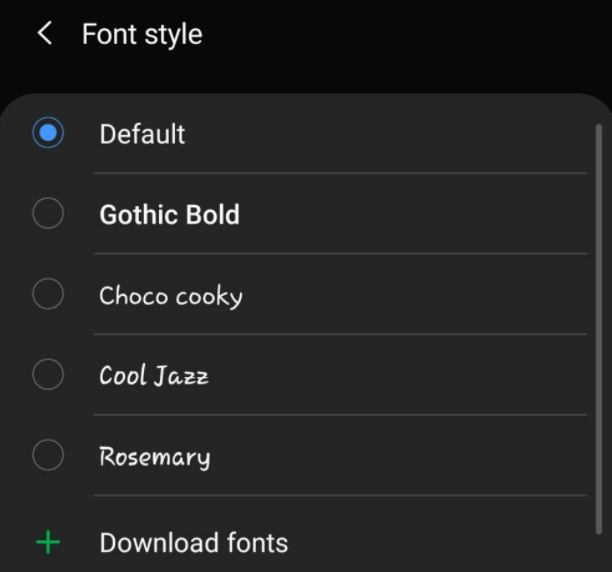Click the Font style page title
Image resolution: width=612 pixels, height=572 pixels.
(x=142, y=34)
